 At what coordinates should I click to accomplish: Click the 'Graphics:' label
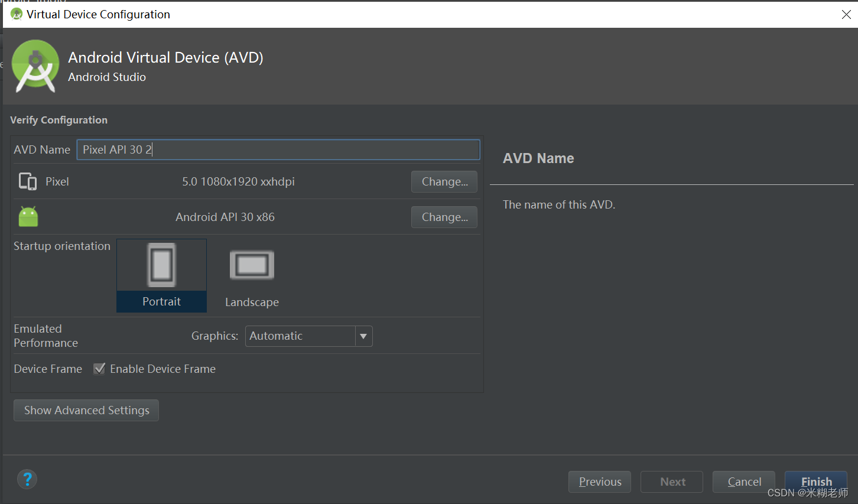pos(214,336)
